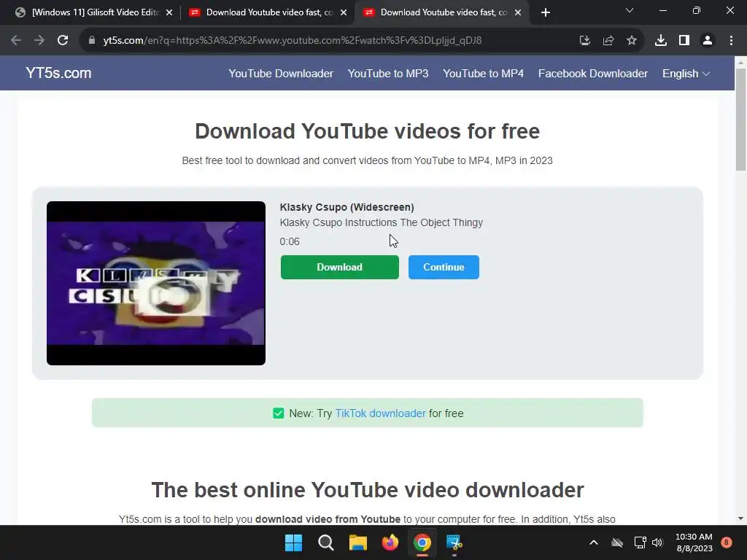Go back using the browser back arrow

pyautogui.click(x=16, y=41)
